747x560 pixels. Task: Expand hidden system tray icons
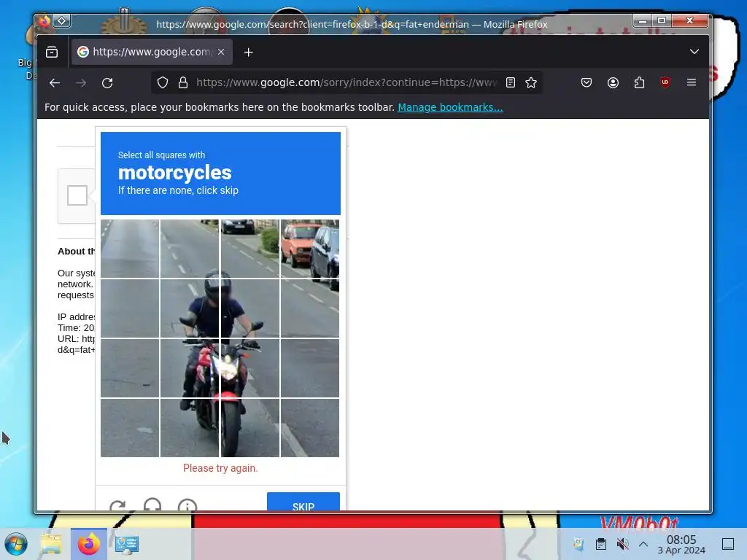643,544
